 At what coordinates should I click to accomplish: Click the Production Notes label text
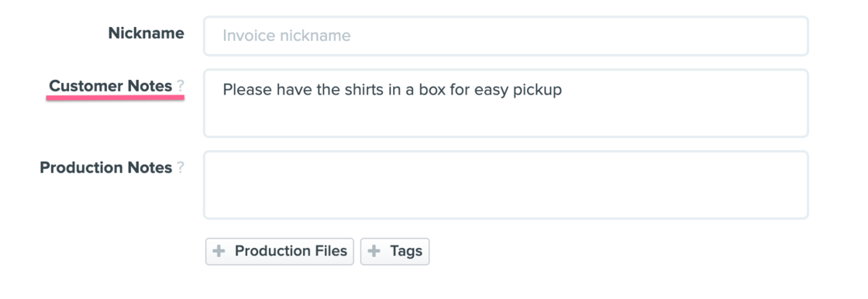106,168
